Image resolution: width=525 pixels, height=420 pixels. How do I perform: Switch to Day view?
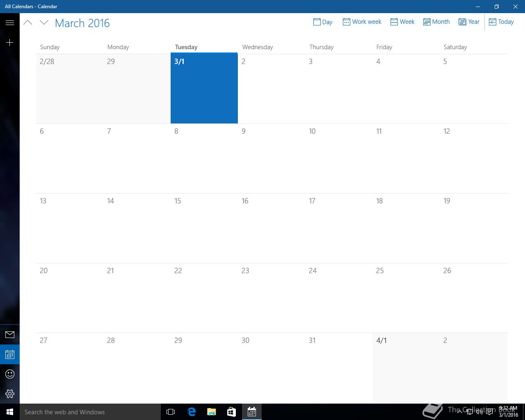[323, 22]
